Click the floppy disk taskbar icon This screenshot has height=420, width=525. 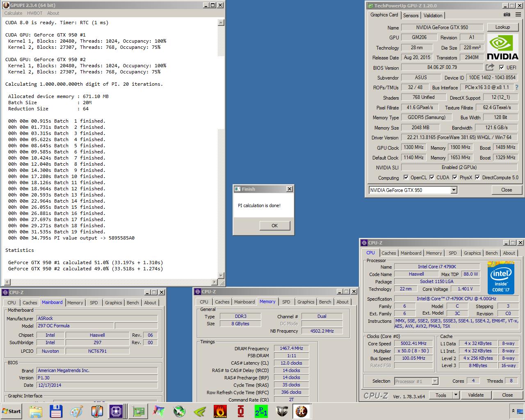tap(56, 411)
